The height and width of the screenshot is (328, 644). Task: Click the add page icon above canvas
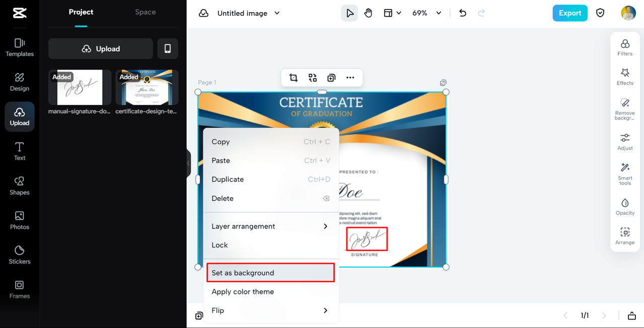pos(443,83)
